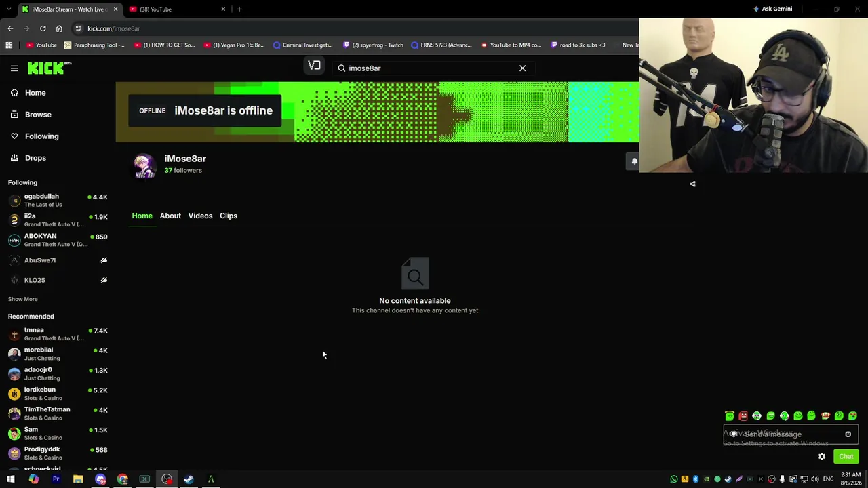The image size is (868, 488).
Task: Click the notification bell button
Action: (x=634, y=161)
